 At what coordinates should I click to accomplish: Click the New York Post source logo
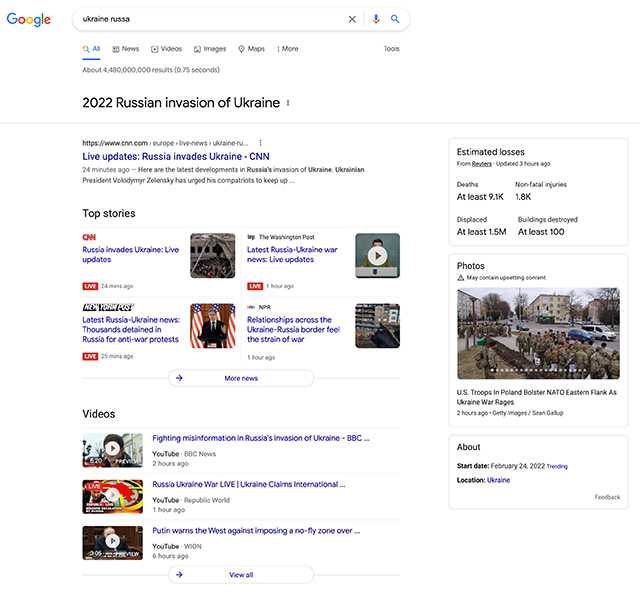click(x=108, y=307)
